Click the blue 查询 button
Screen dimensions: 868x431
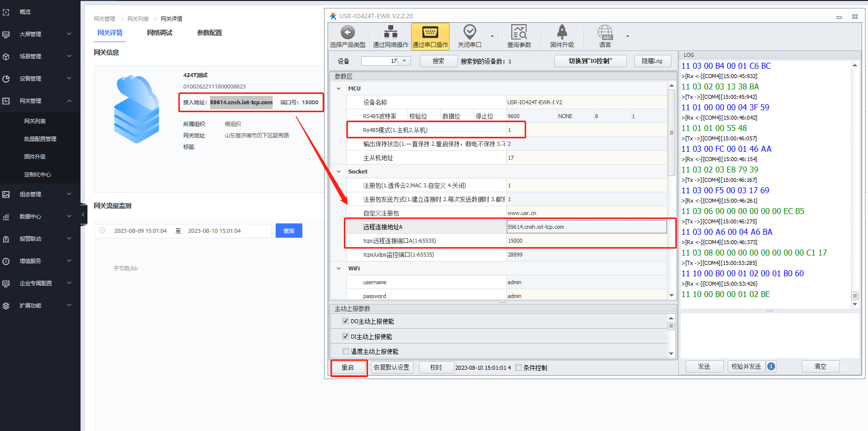tap(289, 231)
